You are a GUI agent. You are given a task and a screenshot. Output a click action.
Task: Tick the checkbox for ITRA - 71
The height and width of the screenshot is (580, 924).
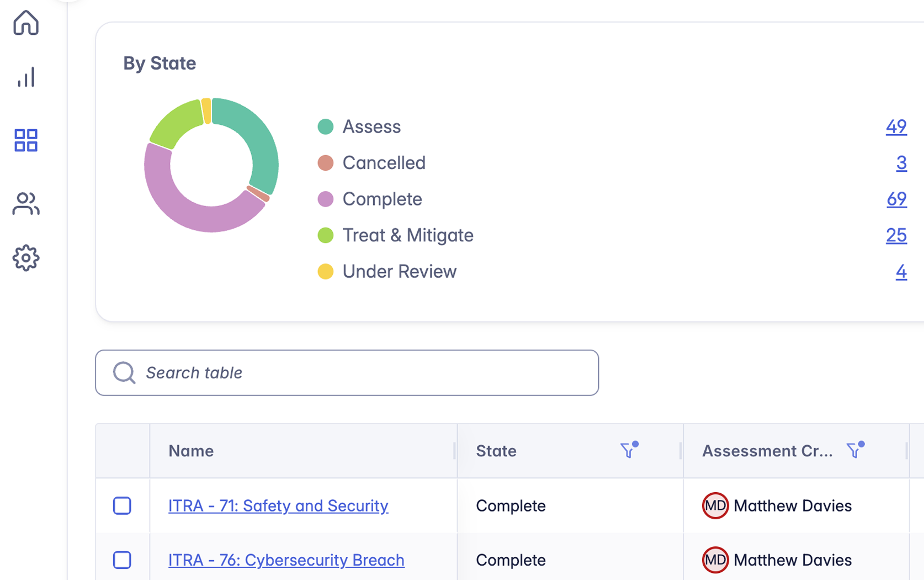point(122,505)
